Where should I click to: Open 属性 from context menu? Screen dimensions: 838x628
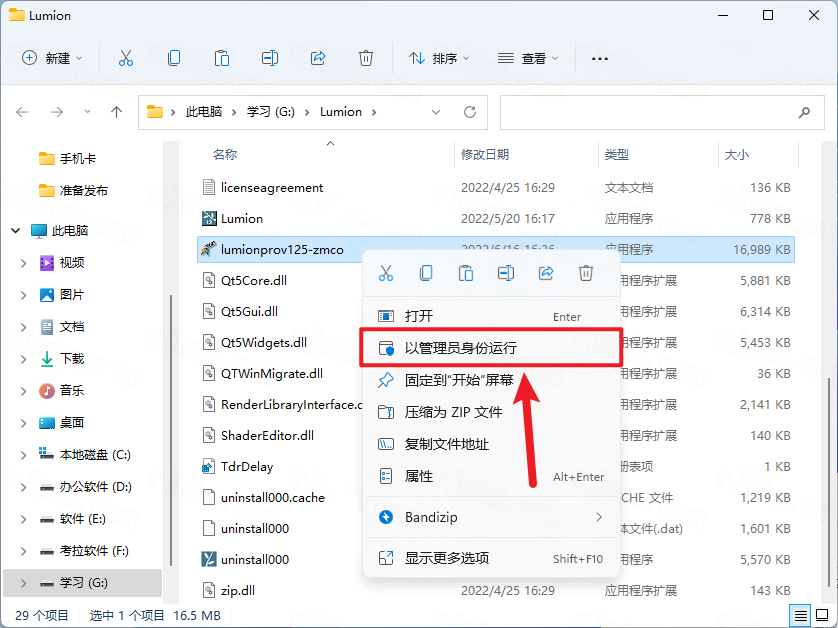pos(491,476)
